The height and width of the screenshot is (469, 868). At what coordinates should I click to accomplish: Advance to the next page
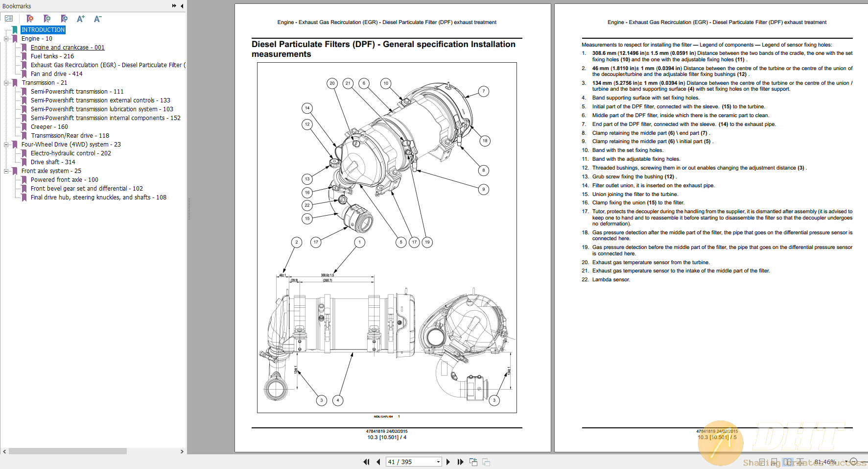pyautogui.click(x=448, y=461)
